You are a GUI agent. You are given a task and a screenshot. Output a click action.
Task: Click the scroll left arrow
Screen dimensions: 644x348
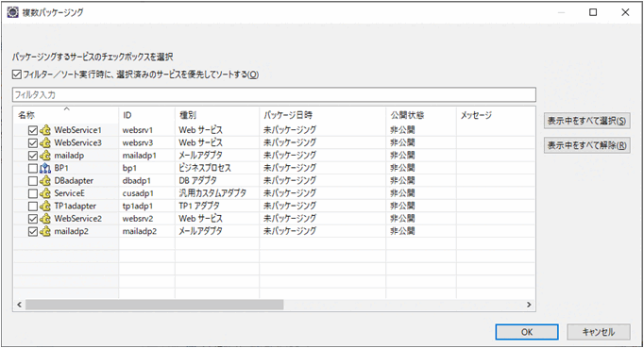[19, 305]
